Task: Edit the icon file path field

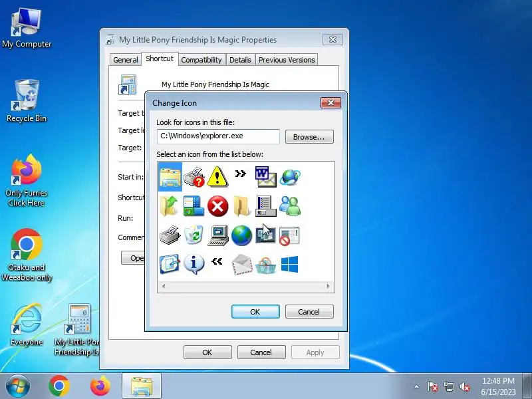Action: coord(218,136)
